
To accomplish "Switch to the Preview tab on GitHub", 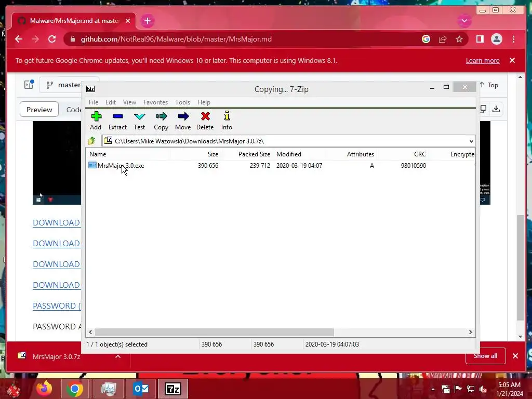I will [39, 110].
